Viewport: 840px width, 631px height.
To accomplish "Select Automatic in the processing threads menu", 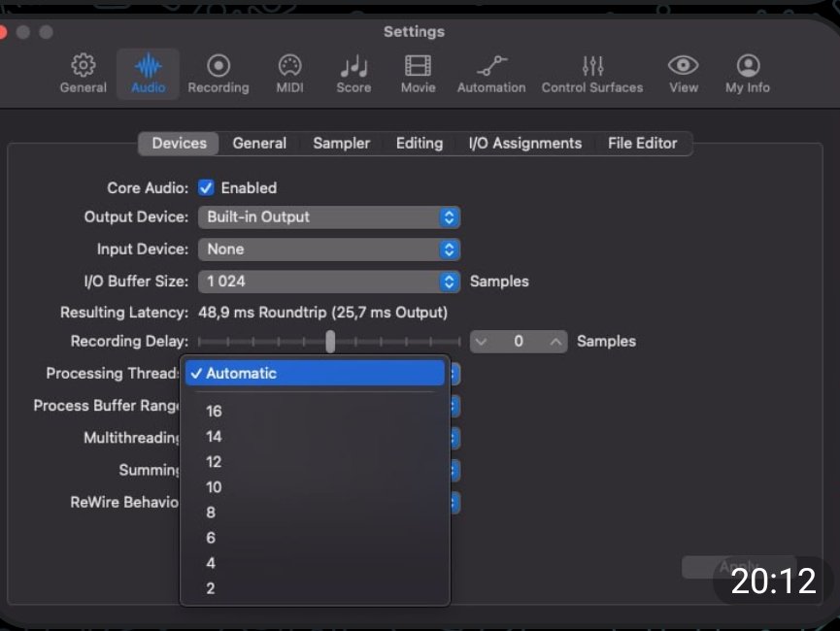I will pos(315,374).
